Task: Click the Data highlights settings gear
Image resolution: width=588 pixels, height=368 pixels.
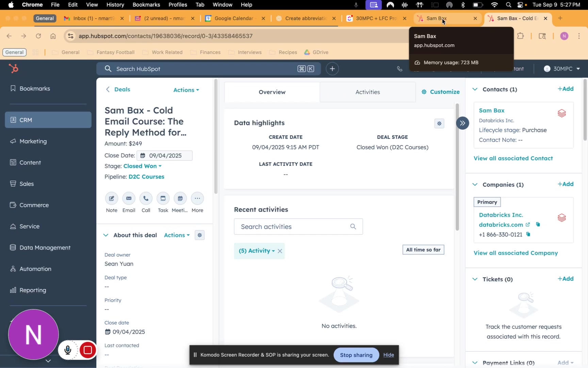Action: [x=439, y=123]
